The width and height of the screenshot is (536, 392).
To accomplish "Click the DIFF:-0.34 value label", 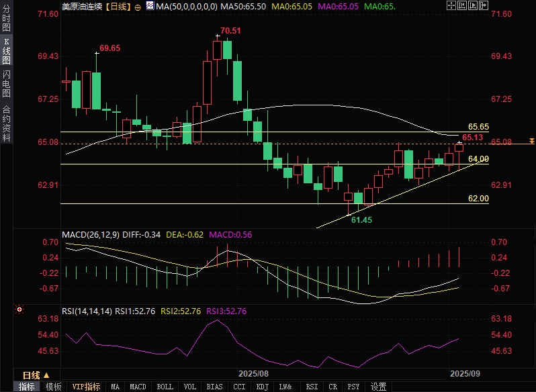I will [x=142, y=234].
